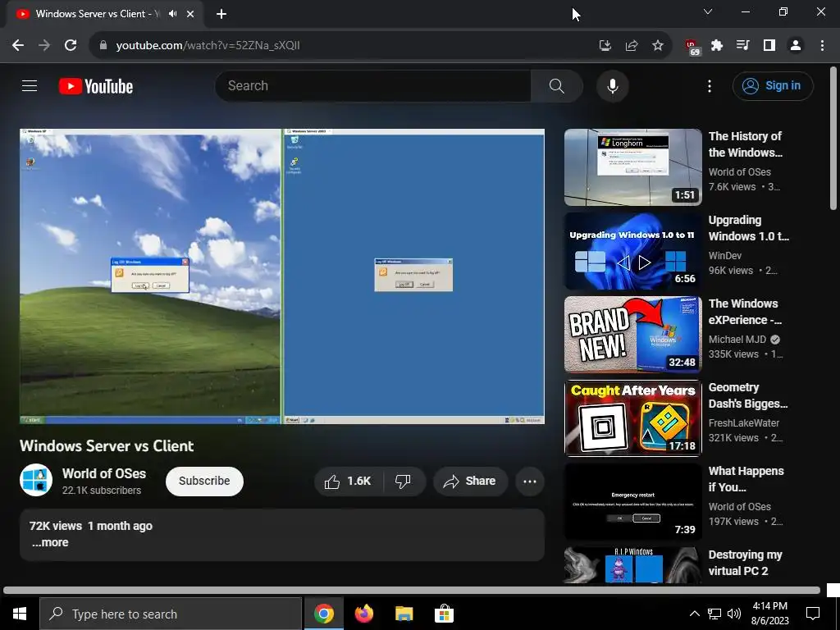Click Michael MJD channel name
The image size is (840, 630).
click(737, 339)
